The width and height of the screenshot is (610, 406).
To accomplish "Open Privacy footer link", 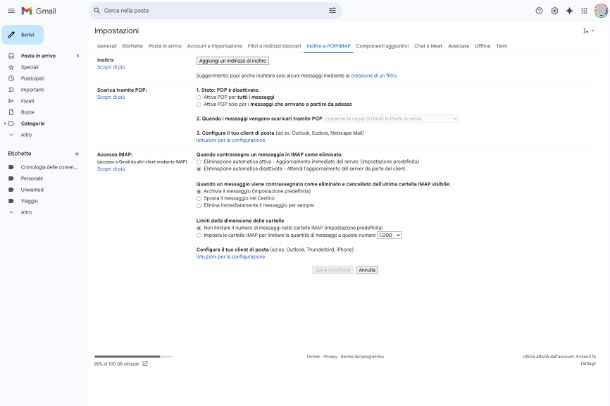I will [x=330, y=357].
